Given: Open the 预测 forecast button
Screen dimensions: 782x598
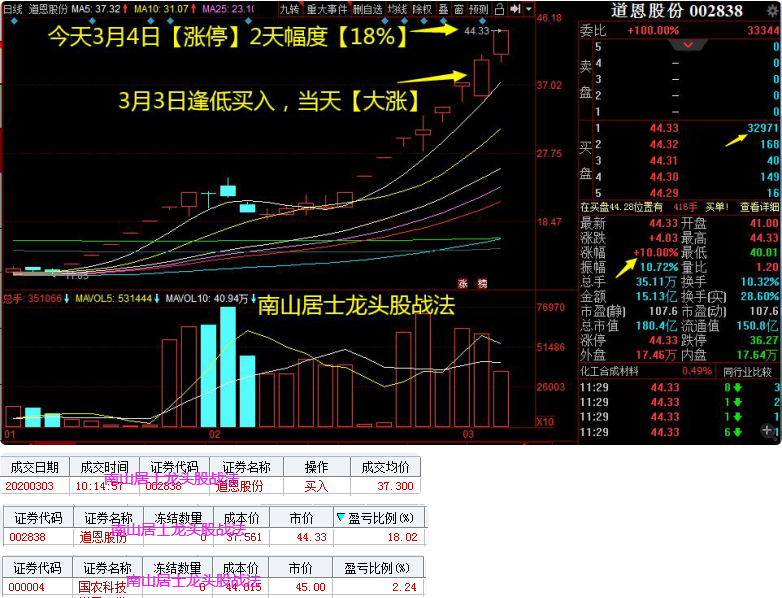Looking at the screenshot, I should [479, 9].
